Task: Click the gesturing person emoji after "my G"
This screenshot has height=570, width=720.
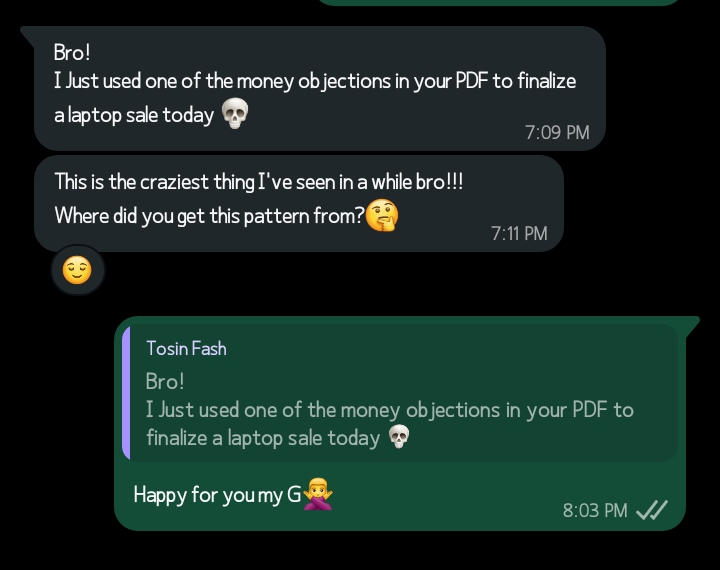Action: tap(317, 494)
